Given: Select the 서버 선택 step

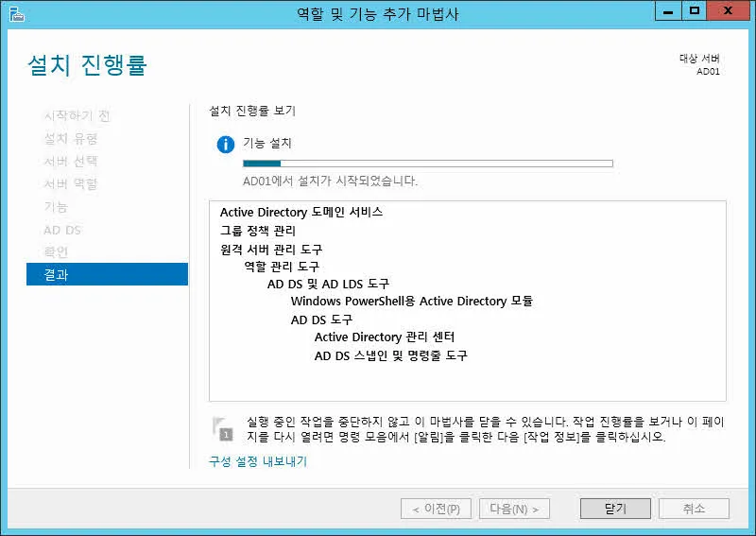Looking at the screenshot, I should (71, 161).
